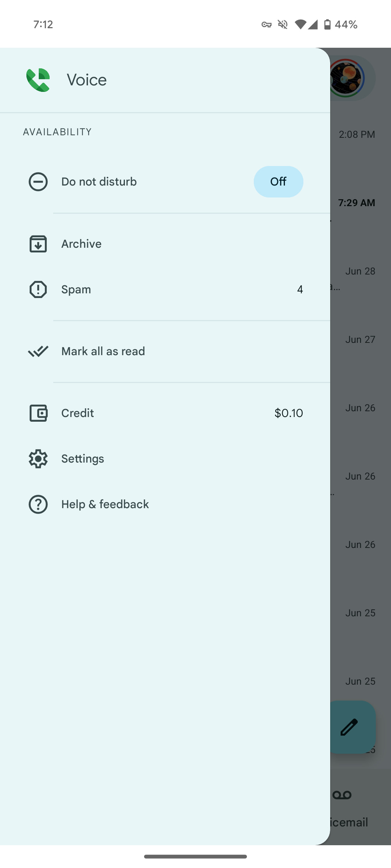The width and height of the screenshot is (391, 868).
Task: Click the Settings gear icon
Action: tap(38, 459)
